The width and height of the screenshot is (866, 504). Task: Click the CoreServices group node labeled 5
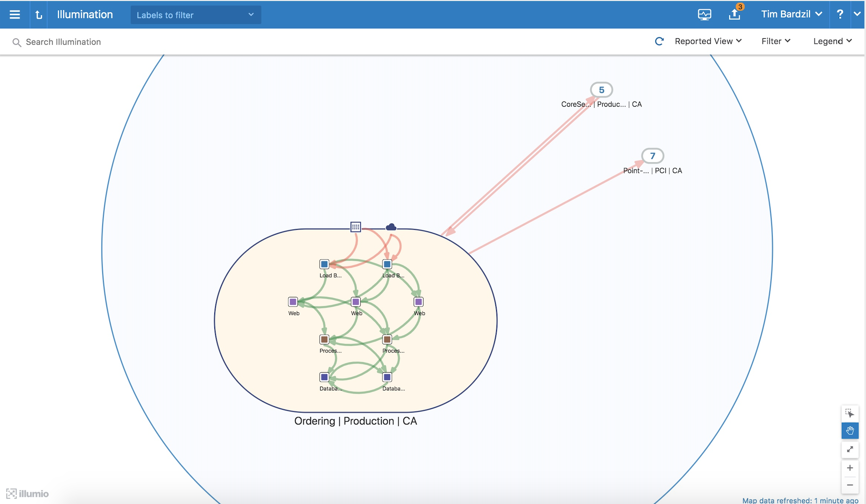pos(601,90)
